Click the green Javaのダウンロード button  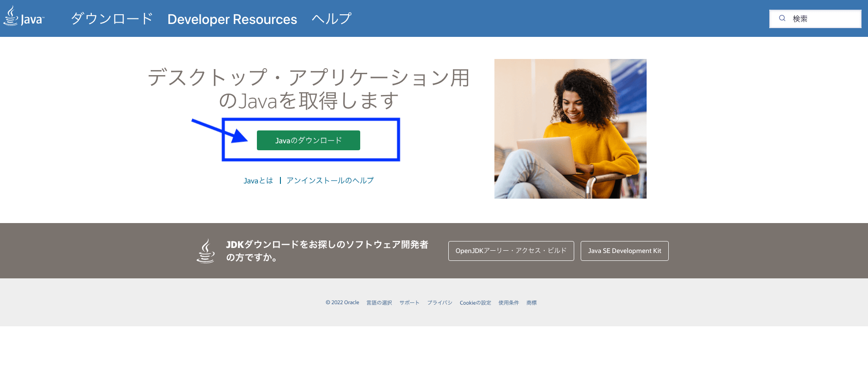click(309, 140)
